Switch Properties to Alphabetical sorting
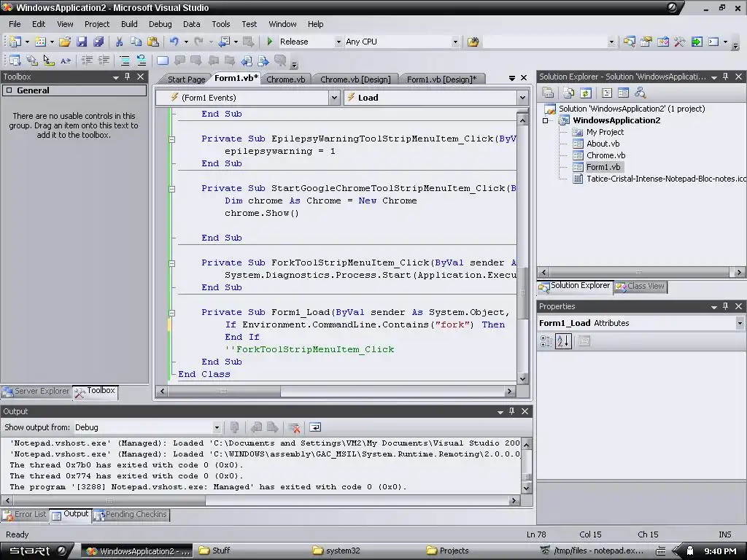Screen dimensions: 747x560 point(563,341)
